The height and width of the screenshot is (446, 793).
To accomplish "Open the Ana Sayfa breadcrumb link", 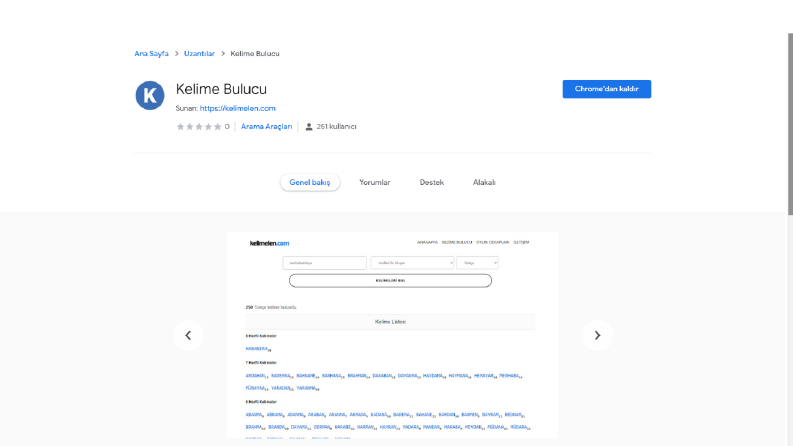I will tap(151, 54).
